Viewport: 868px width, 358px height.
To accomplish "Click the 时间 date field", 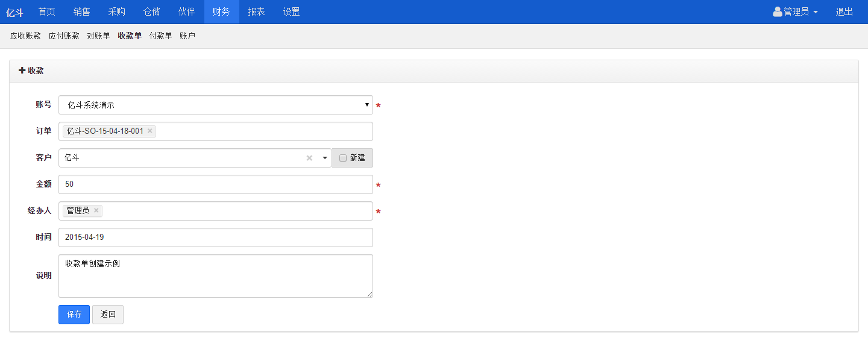I will [x=215, y=237].
